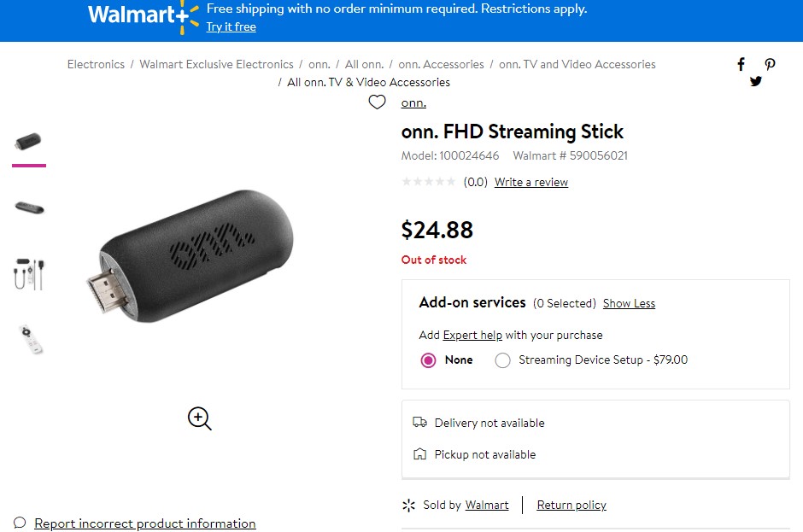This screenshot has height=532, width=803.
Task: Click the Try it free link
Action: (231, 26)
